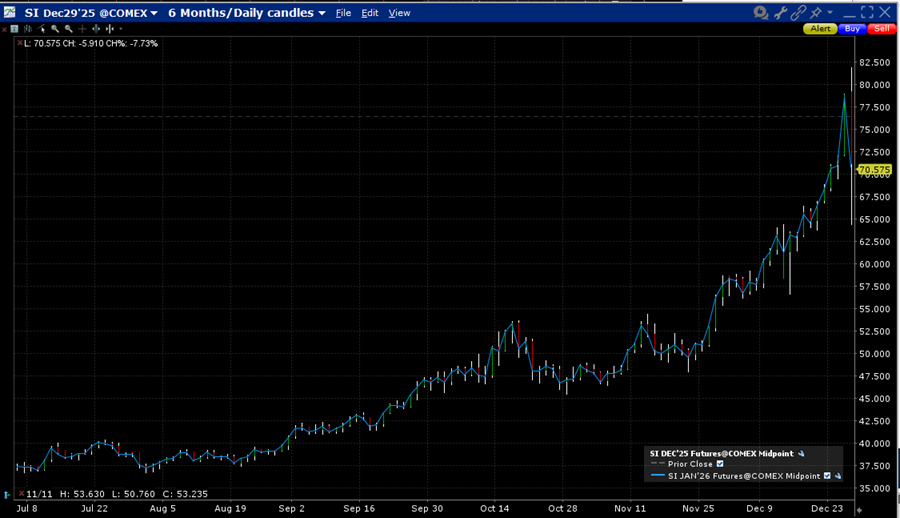Uncheck the SI JAN'26 Futures Midpoint checkbox
Image resolution: width=900 pixels, height=518 pixels.
pos(827,476)
